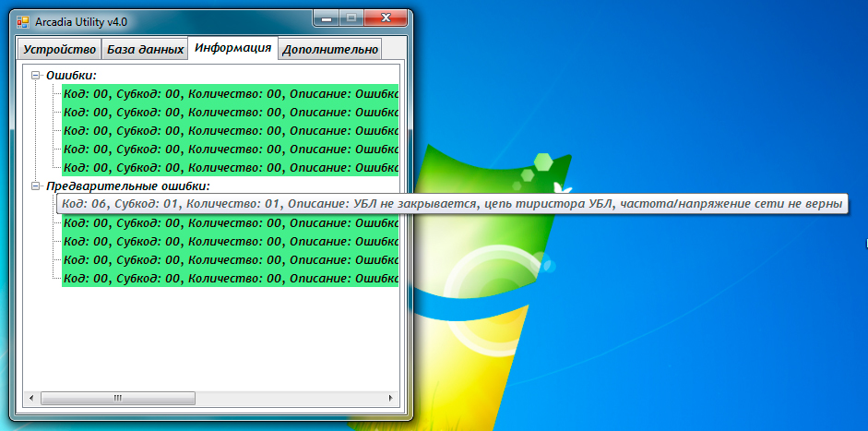Select the first row under Ошибки
Screen dimensions: 868x431
(x=230, y=94)
